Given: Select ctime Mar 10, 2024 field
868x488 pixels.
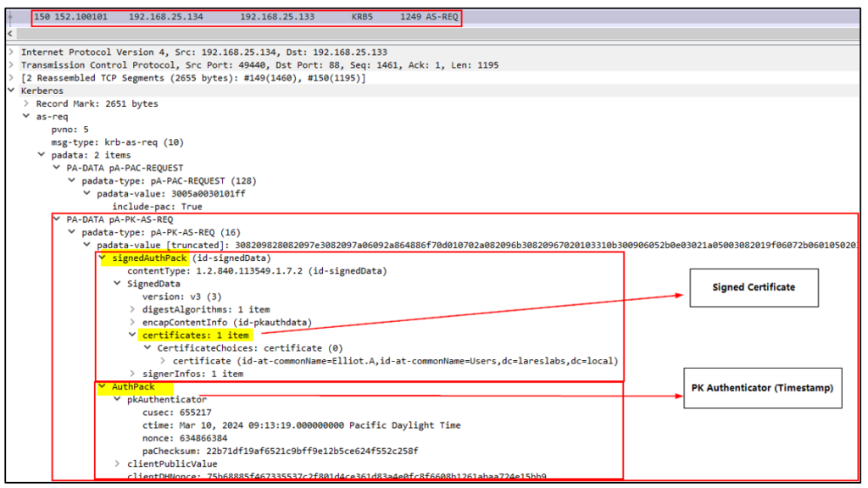Looking at the screenshot, I should (301, 425).
